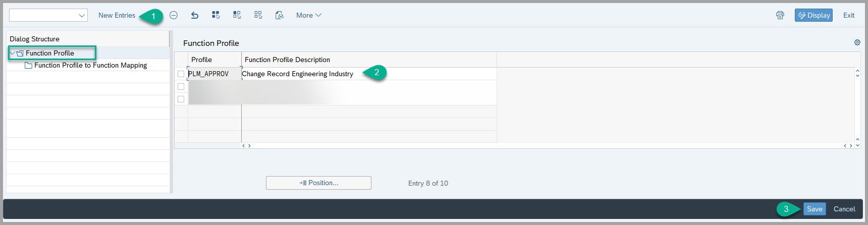Click the Print icon
The height and width of the screenshot is (225, 868).
point(780,15)
